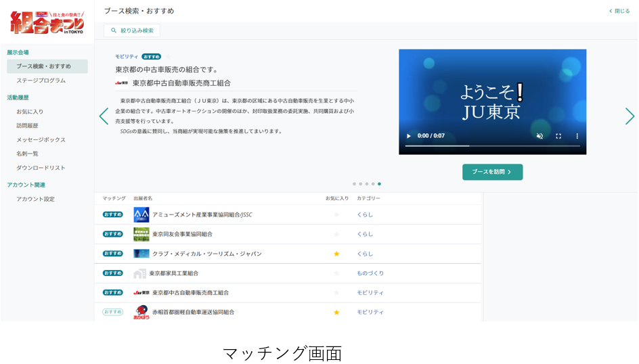
Task: Click くらし category in 東京同友会 row
Action: tap(365, 234)
